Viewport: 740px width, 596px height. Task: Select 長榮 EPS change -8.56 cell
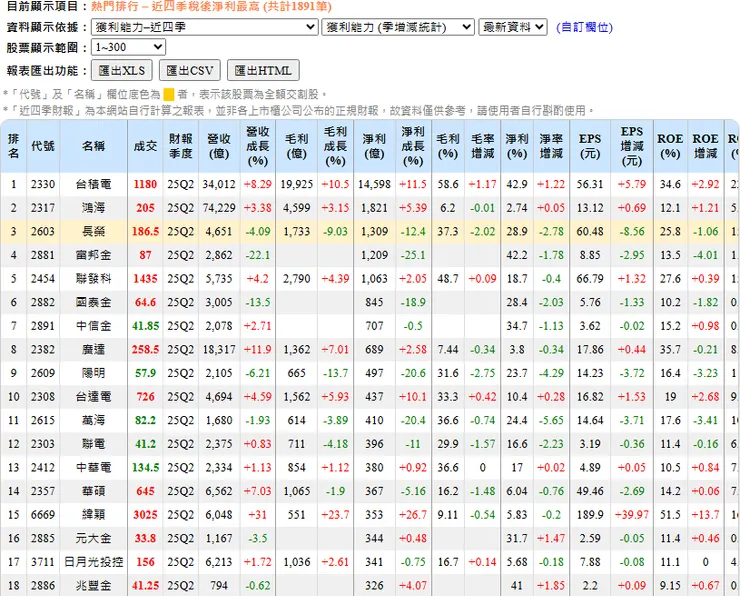pyautogui.click(x=632, y=231)
